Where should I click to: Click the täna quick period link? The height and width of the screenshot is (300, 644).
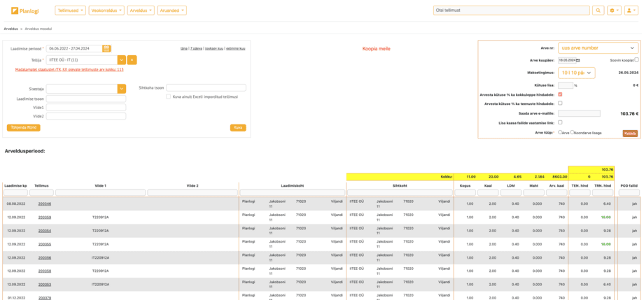(184, 48)
